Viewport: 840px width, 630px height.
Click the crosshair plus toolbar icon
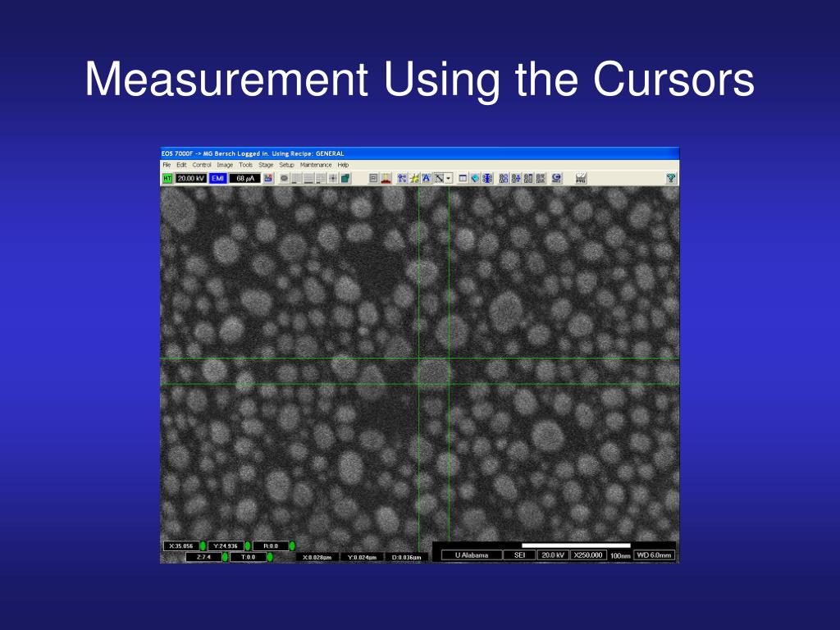[x=333, y=178]
